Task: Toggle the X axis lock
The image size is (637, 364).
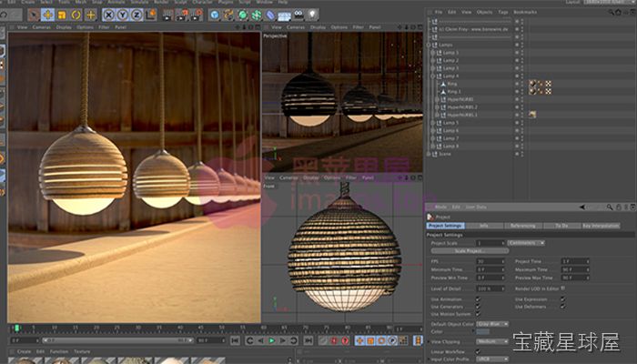Action: (x=108, y=15)
